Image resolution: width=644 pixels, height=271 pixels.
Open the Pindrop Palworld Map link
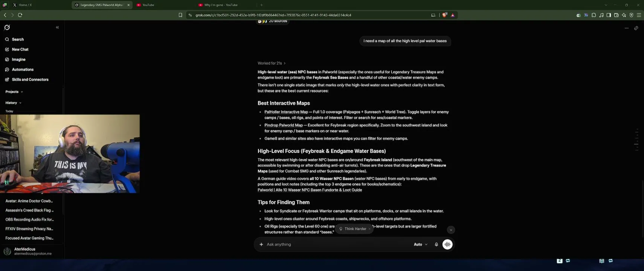click(x=284, y=125)
